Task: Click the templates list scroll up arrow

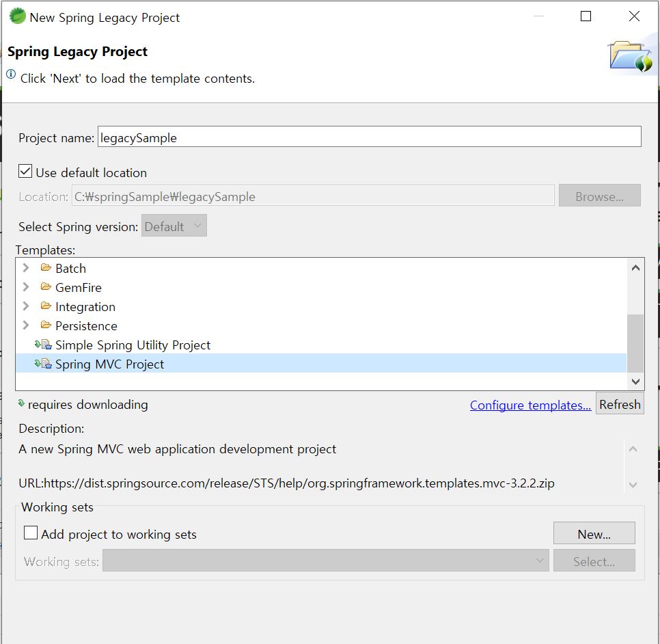Action: [x=635, y=268]
